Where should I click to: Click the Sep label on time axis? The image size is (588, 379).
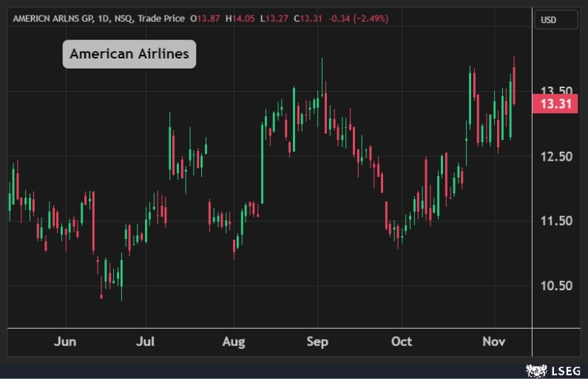coord(317,341)
